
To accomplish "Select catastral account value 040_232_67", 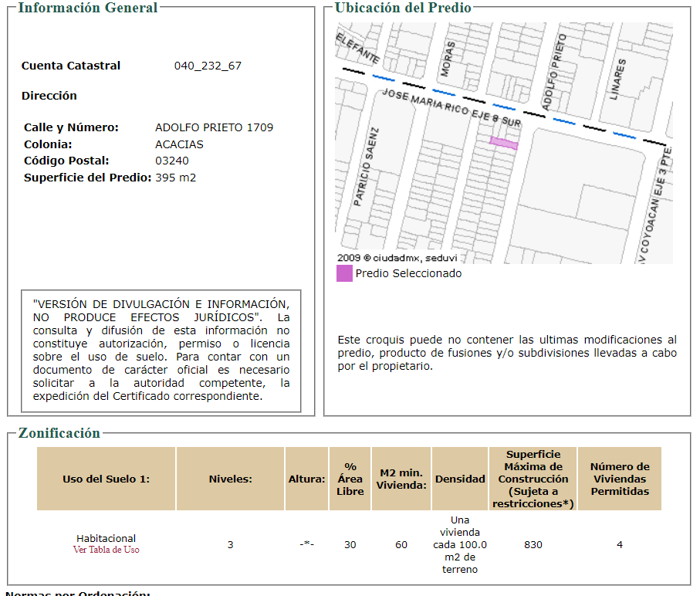I will tap(208, 66).
